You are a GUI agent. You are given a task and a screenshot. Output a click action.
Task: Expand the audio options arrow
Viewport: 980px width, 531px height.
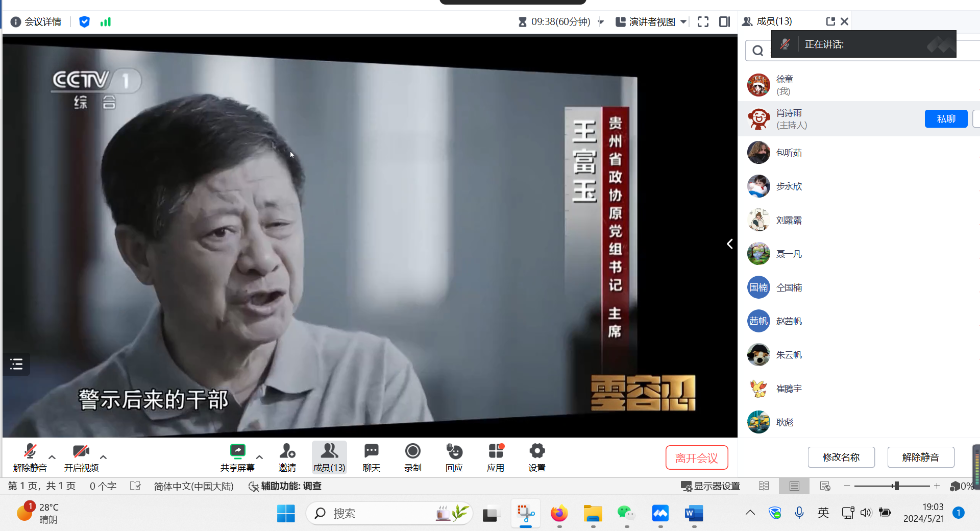click(52, 457)
